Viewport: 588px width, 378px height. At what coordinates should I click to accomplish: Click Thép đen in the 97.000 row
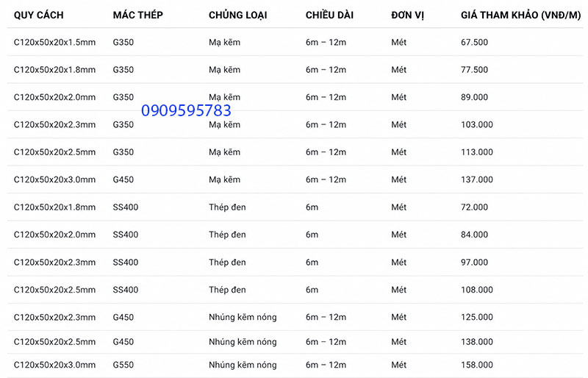click(x=227, y=262)
